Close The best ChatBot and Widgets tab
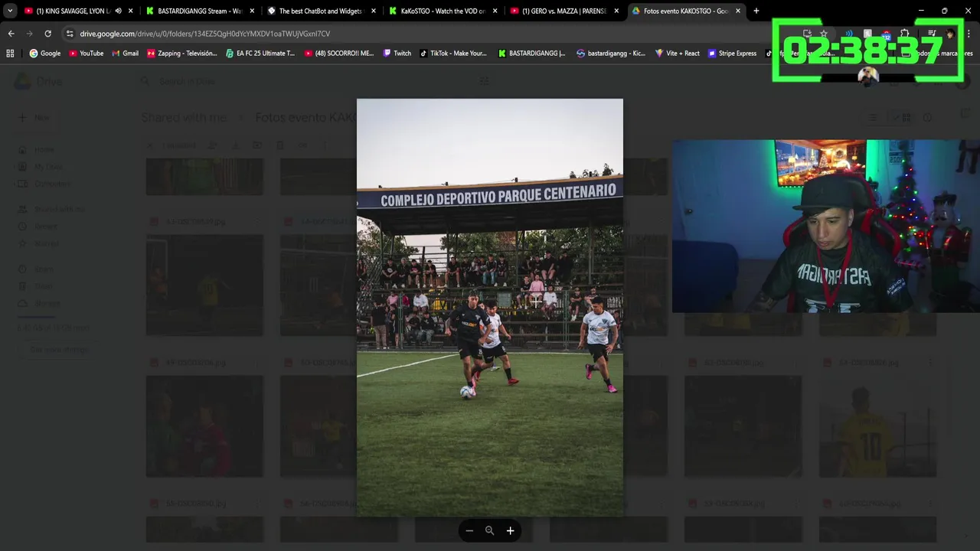Screen dimensions: 980x551 pyautogui.click(x=373, y=11)
